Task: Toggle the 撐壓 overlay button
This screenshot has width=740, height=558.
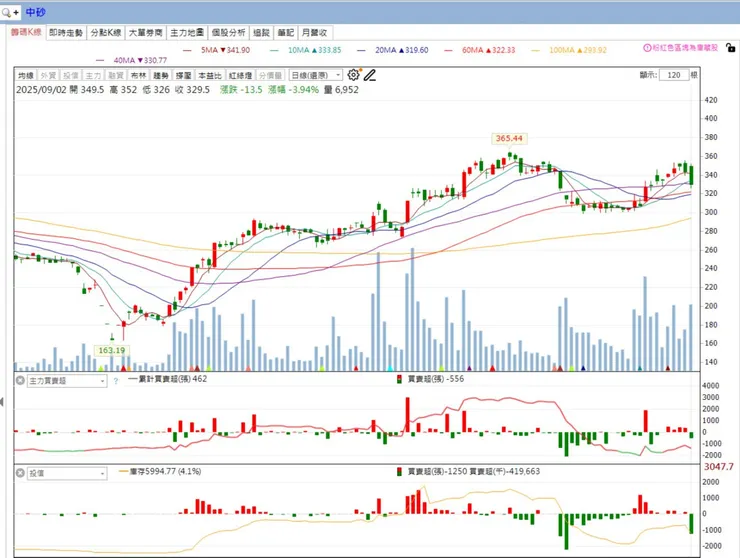Action: pos(183,76)
